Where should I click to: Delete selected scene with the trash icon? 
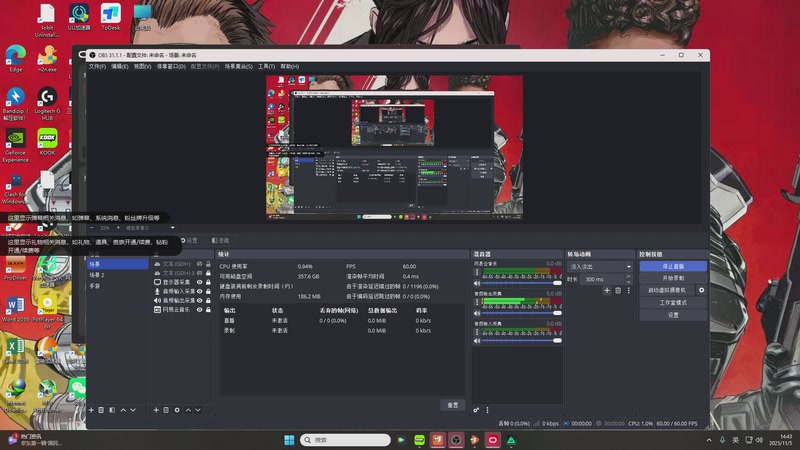pos(101,410)
